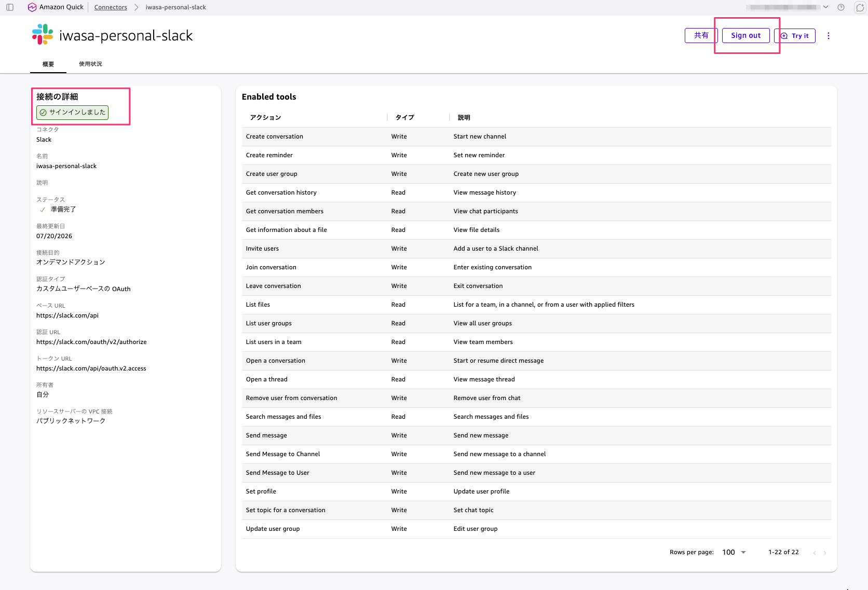This screenshot has width=868, height=590.
Task: Click the Slack logo beside connector title
Action: pyautogui.click(x=43, y=35)
